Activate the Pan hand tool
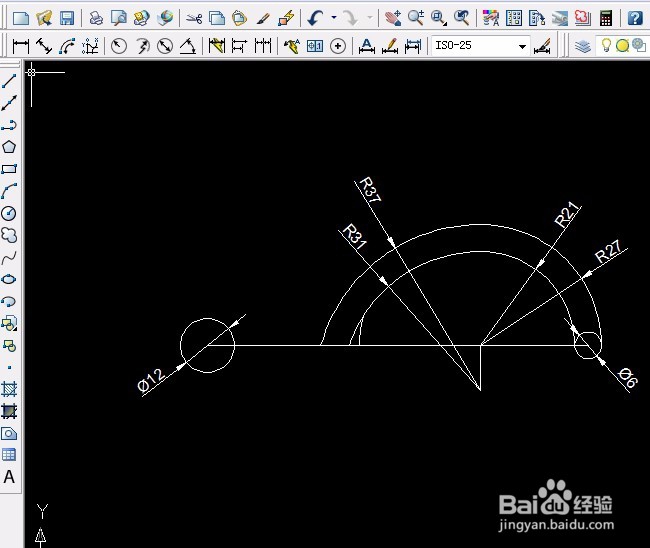Viewport: 650px width, 548px height. click(392, 18)
